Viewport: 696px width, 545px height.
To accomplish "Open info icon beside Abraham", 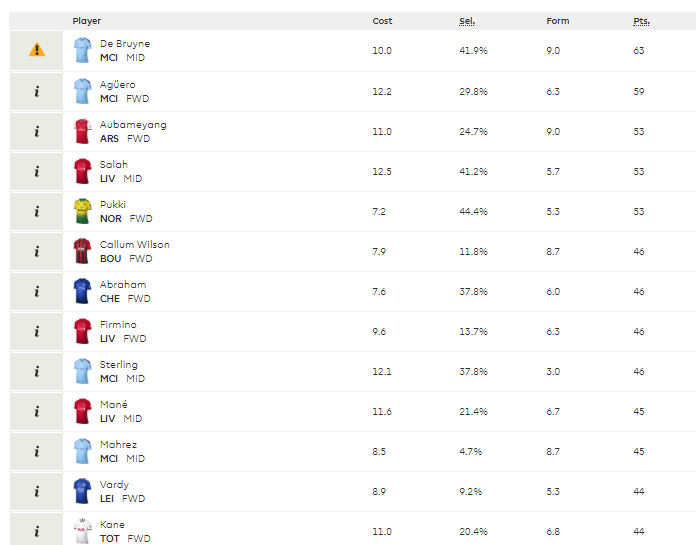I will 37,291.
